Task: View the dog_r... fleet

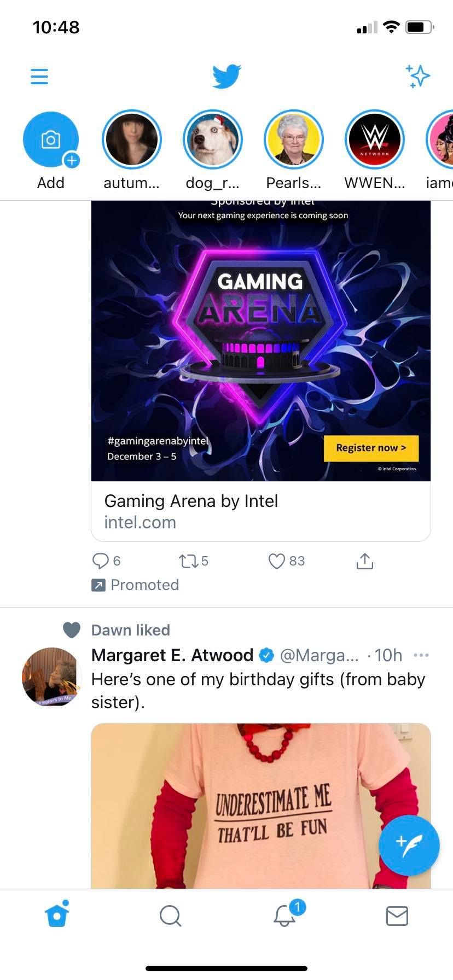Action: [x=213, y=140]
